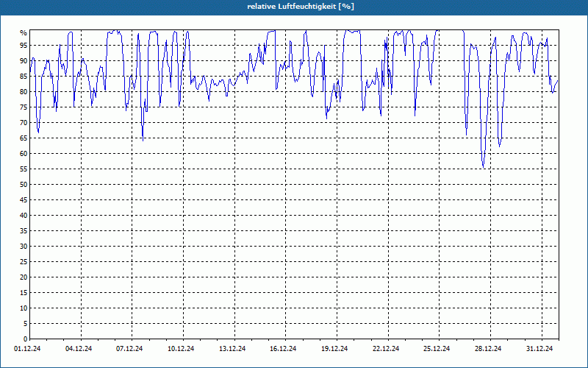Click the x-axis date label 07.12.24

pos(129,349)
